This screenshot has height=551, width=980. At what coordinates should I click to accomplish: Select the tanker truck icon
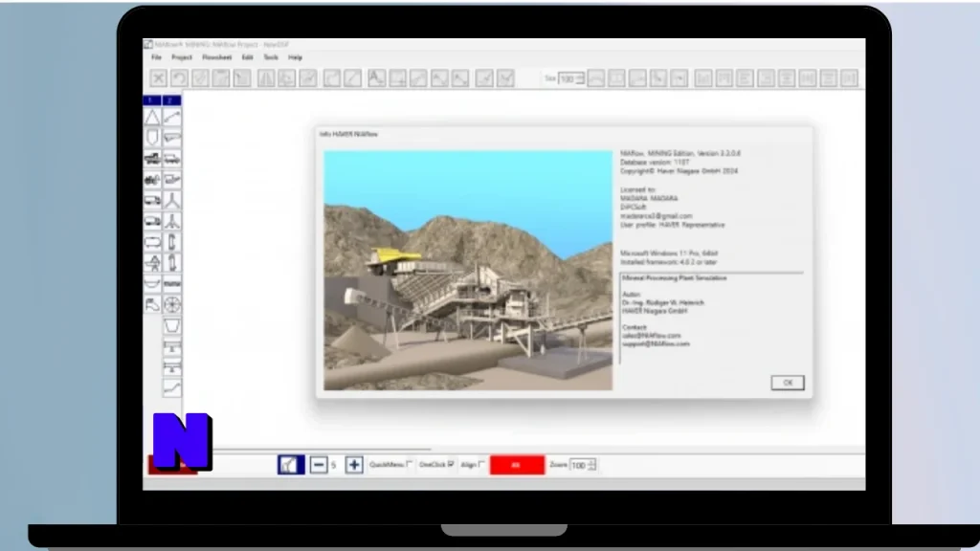[152, 221]
